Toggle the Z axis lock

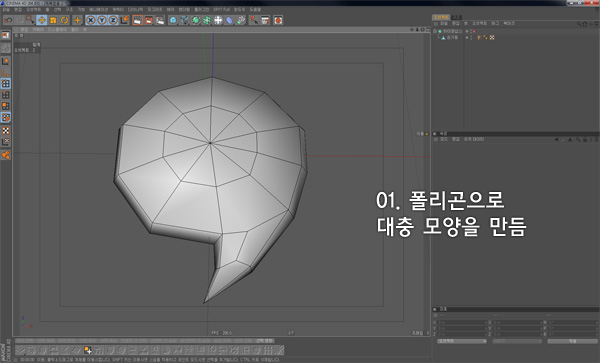pos(113,20)
